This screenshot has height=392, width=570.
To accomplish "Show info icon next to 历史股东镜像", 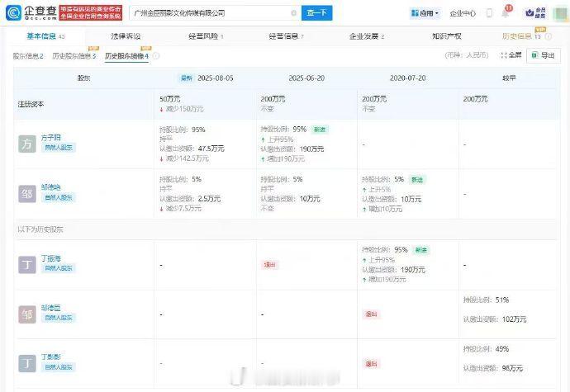I will click(x=156, y=56).
